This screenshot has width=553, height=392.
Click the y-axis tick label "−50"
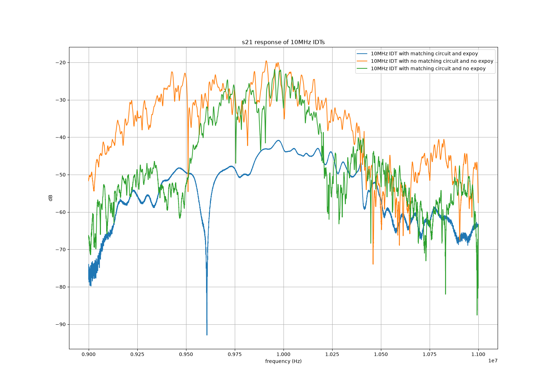60,175
